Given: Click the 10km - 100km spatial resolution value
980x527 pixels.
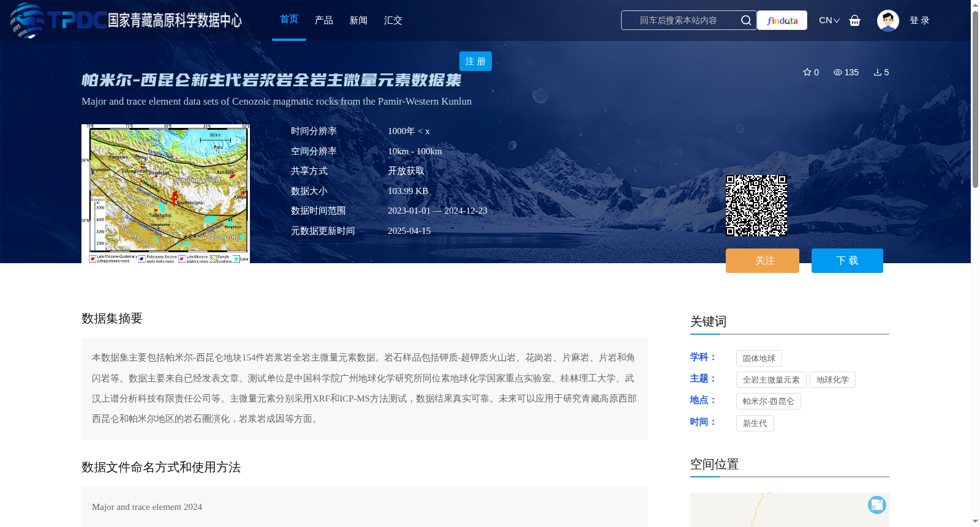Looking at the screenshot, I should 415,151.
